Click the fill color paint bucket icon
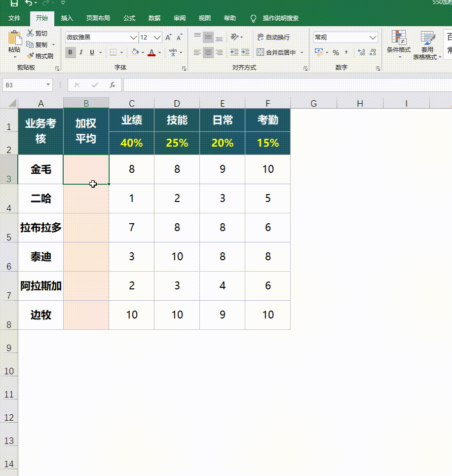The height and width of the screenshot is (476, 452). 135,51
